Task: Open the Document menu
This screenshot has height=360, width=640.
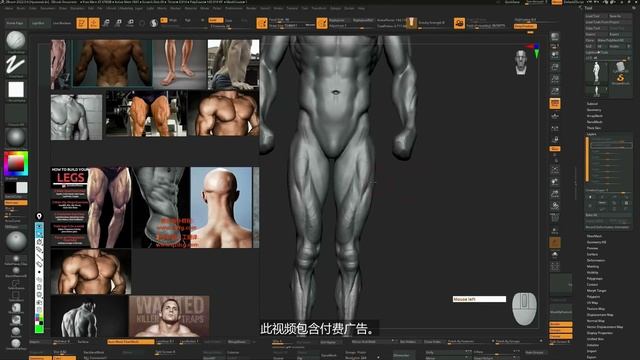Action: click(x=48, y=8)
